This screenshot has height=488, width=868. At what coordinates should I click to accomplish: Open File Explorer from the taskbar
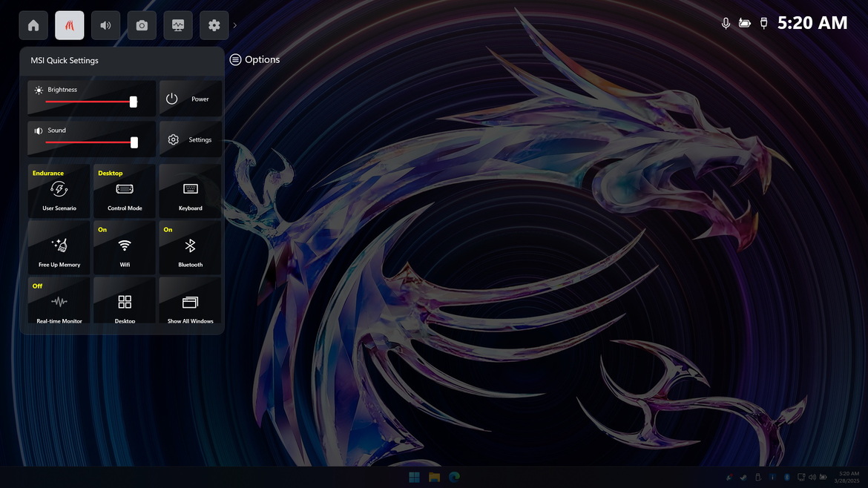(434, 477)
